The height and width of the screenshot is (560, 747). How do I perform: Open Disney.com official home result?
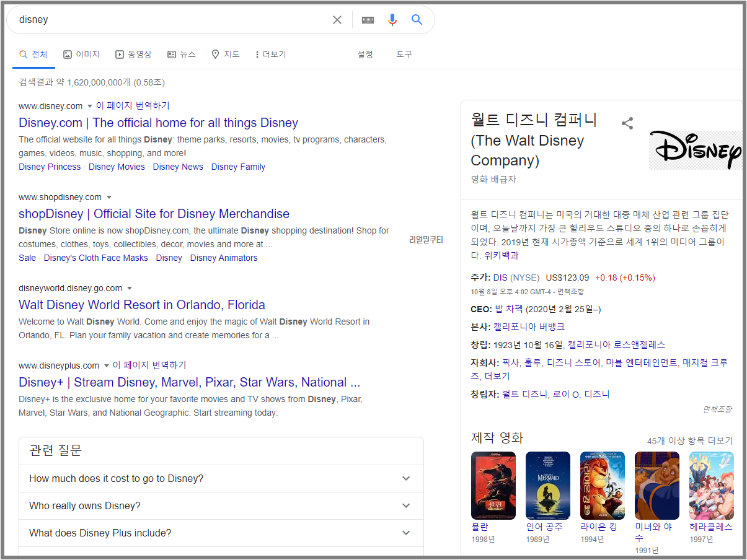pos(158,123)
